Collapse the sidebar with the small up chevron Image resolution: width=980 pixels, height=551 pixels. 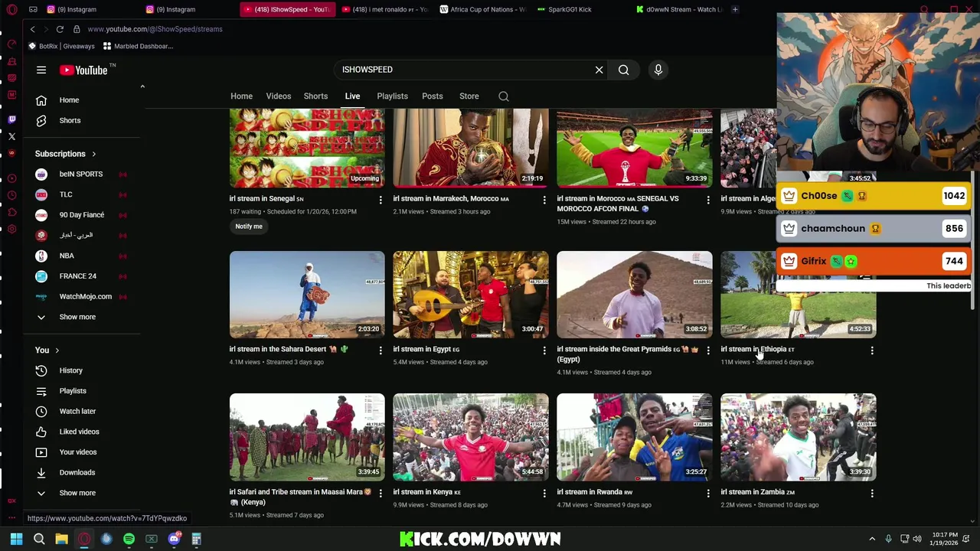pyautogui.click(x=142, y=86)
